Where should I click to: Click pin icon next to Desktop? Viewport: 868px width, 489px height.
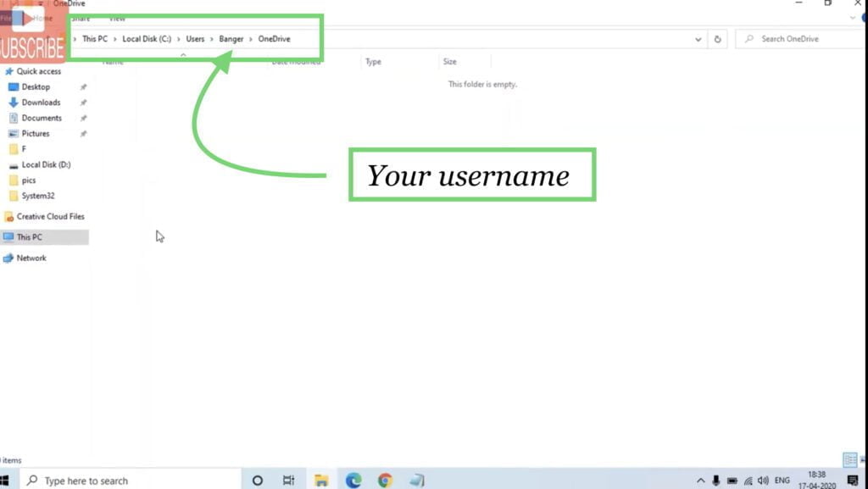click(x=83, y=86)
